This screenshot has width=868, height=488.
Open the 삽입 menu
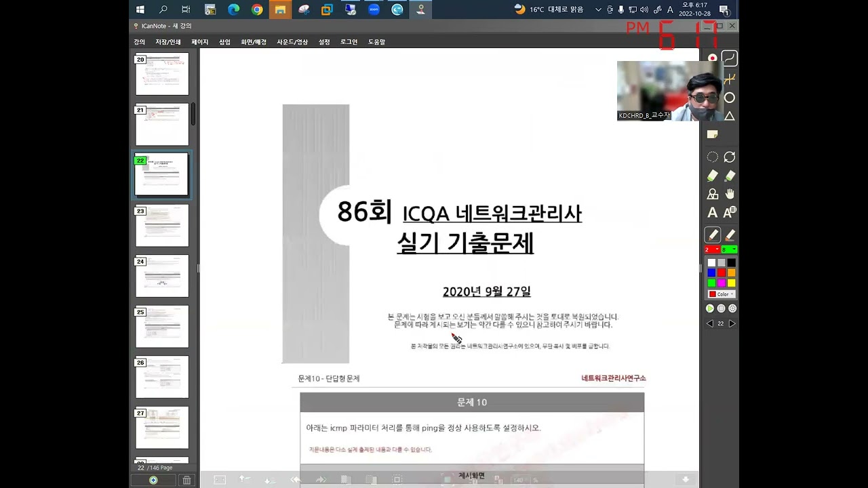pyautogui.click(x=224, y=42)
